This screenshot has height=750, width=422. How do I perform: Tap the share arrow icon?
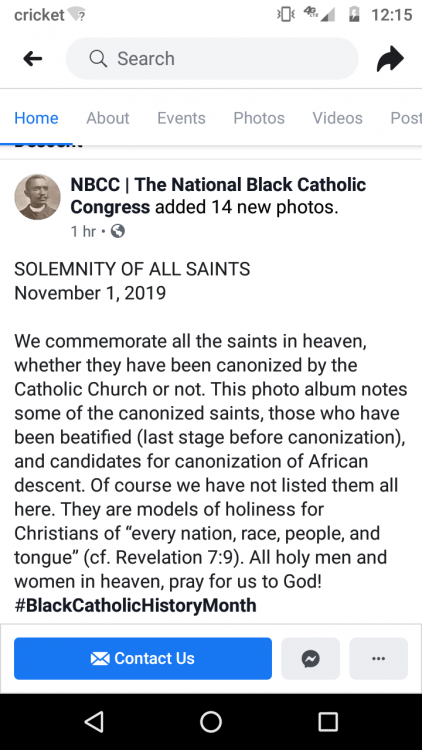390,59
